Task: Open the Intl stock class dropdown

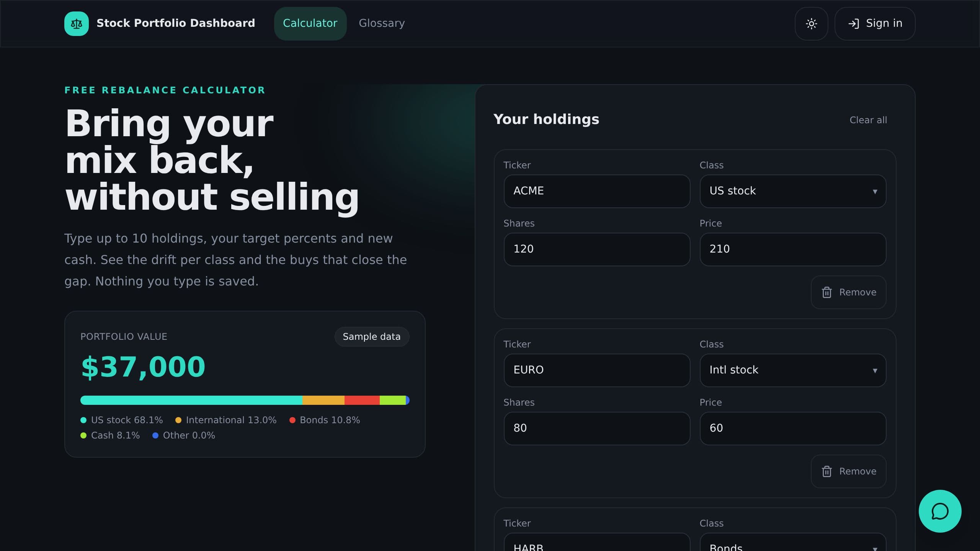Action: tap(793, 370)
